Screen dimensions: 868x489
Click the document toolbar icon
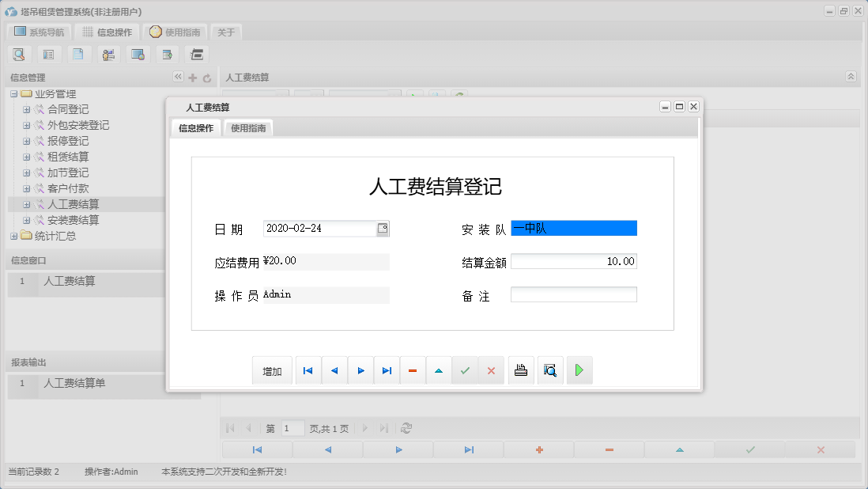[x=78, y=54]
